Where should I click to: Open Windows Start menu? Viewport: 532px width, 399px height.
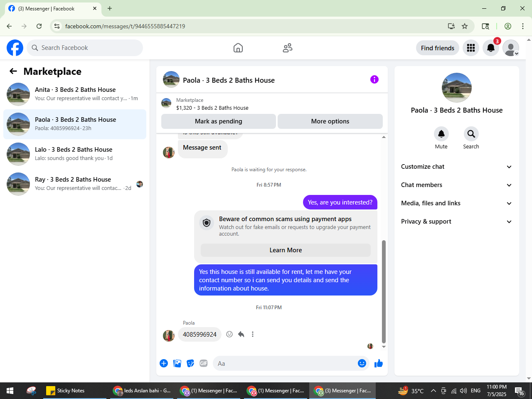(x=10, y=391)
